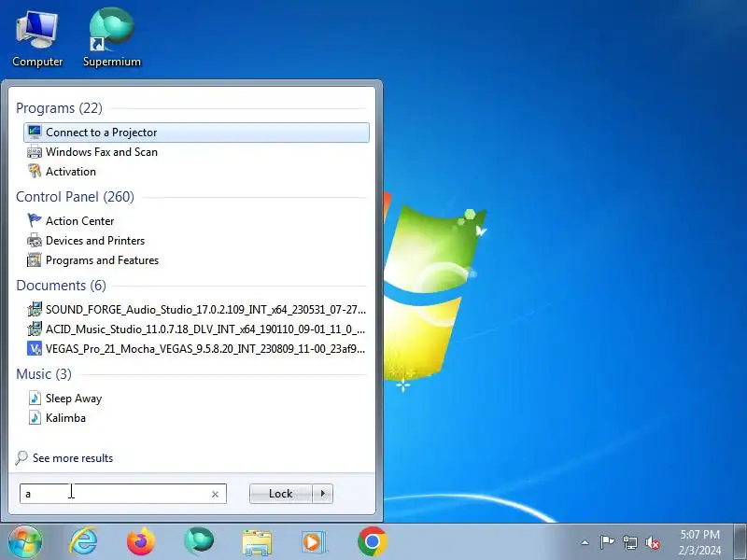Image resolution: width=747 pixels, height=560 pixels.
Task: Click the Programs (22) group header
Action: click(59, 108)
